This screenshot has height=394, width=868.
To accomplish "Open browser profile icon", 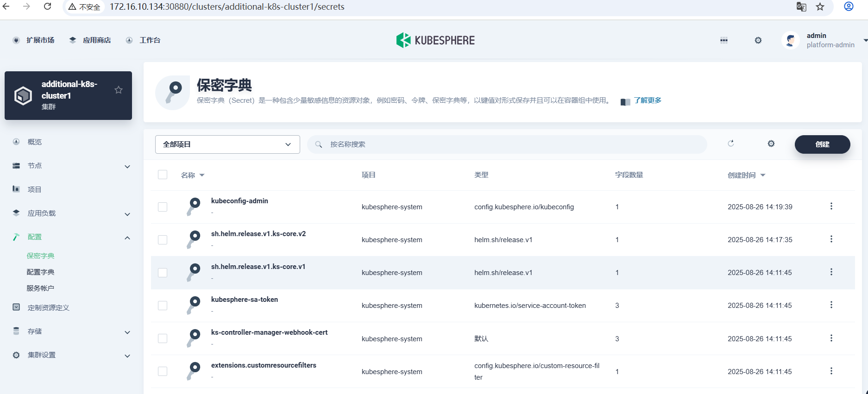I will tap(849, 6).
